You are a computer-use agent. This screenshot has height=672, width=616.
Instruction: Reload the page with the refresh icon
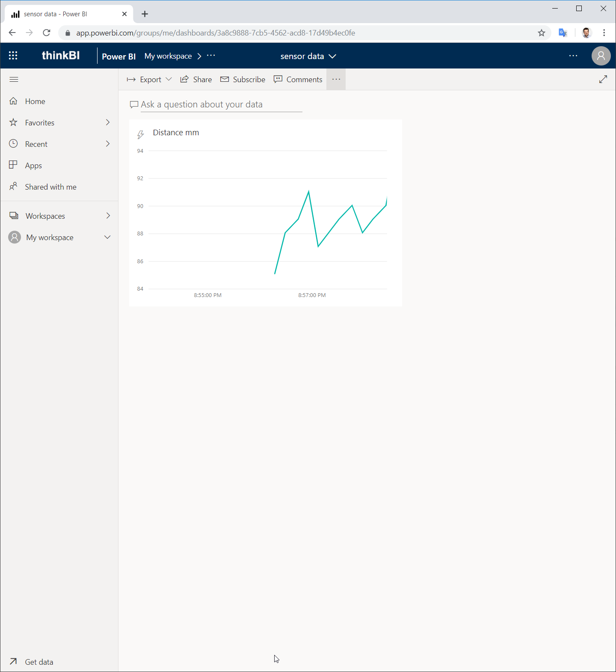pyautogui.click(x=47, y=33)
